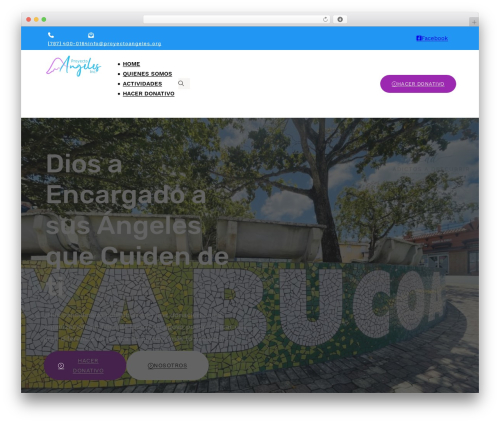Click the browser address bar

tap(237, 20)
